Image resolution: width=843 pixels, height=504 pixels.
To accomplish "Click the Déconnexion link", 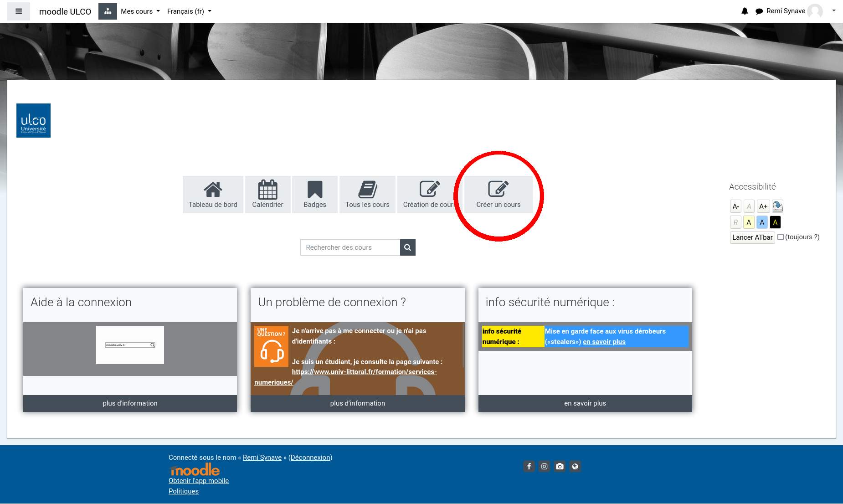I will coord(310,458).
